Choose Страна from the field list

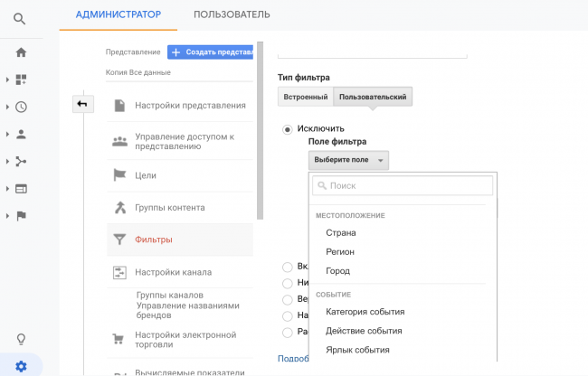click(x=341, y=233)
